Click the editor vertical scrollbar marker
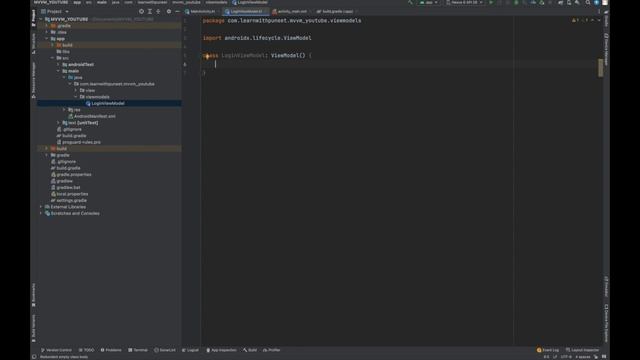 tap(600, 67)
